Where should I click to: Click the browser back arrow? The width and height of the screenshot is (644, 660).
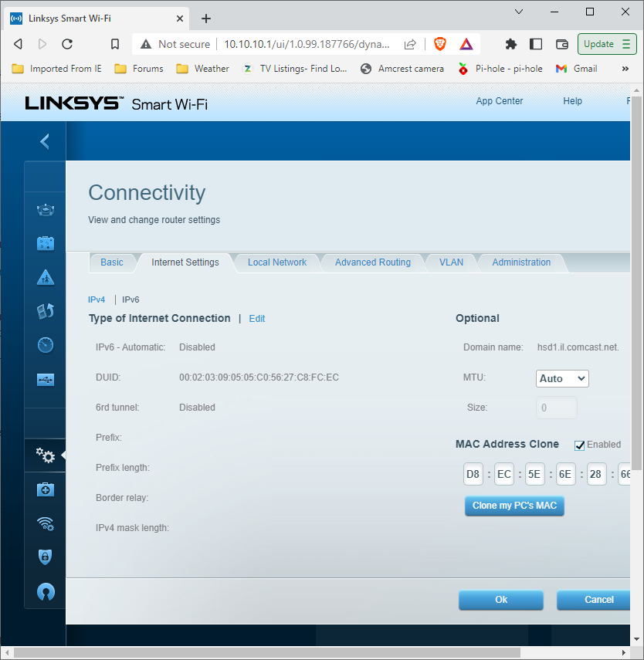pos(18,44)
